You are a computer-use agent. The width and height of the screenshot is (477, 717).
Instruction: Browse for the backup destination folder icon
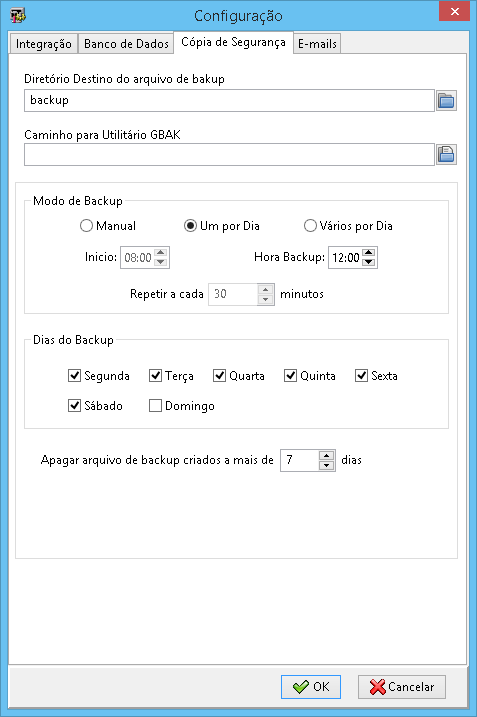pyautogui.click(x=446, y=101)
